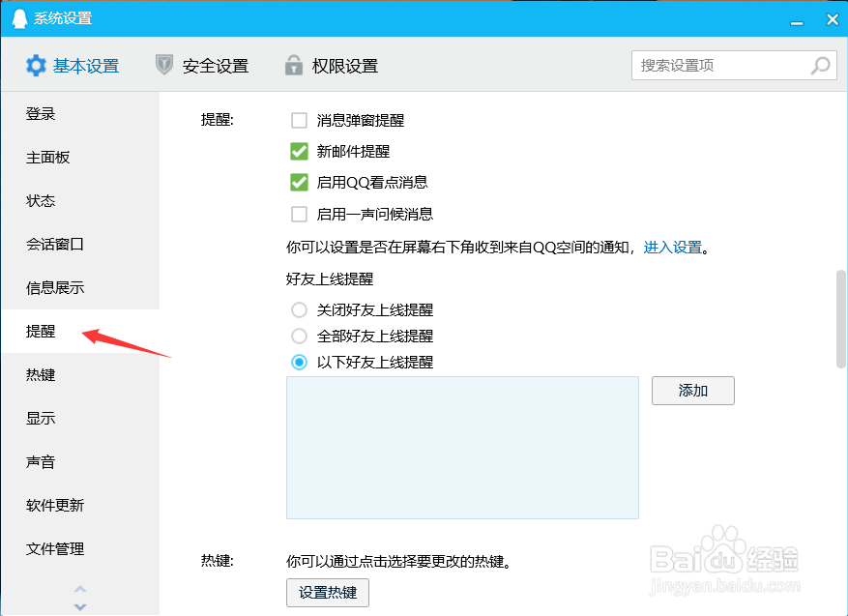Open 显示 section in sidebar
This screenshot has width=848, height=616.
click(x=80, y=418)
